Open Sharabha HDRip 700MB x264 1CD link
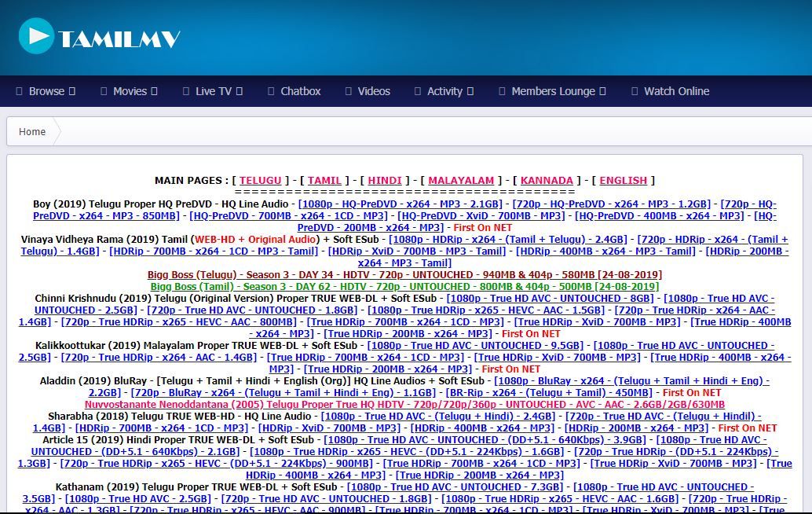812x514 pixels. point(162,428)
